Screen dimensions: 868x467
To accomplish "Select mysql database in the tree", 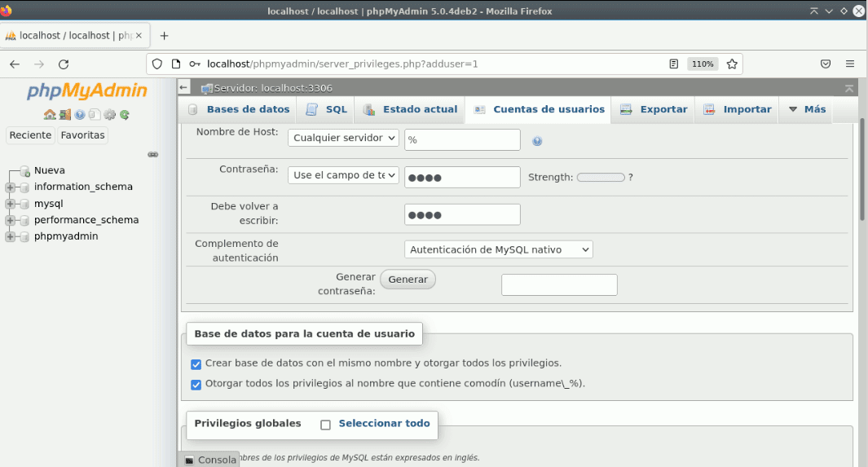I will tap(49, 204).
